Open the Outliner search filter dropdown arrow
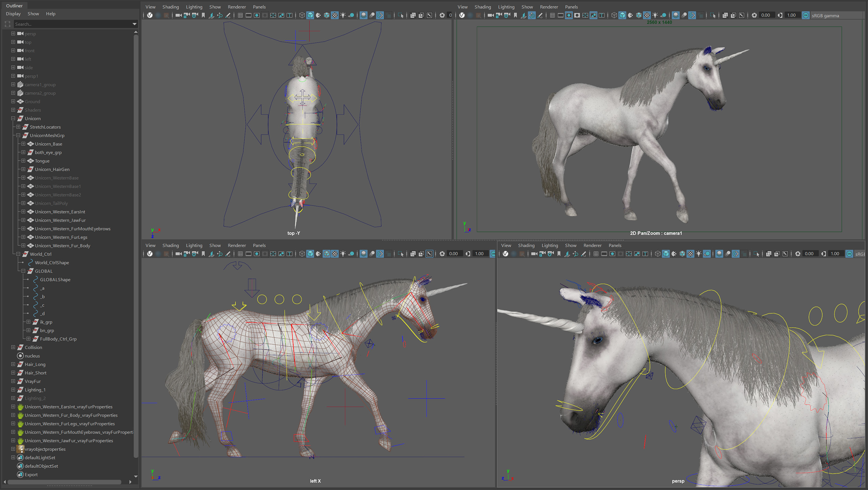 point(134,24)
